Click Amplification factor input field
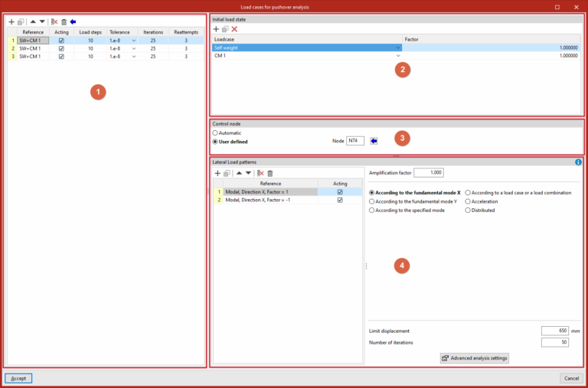The image size is (588, 388). point(429,173)
